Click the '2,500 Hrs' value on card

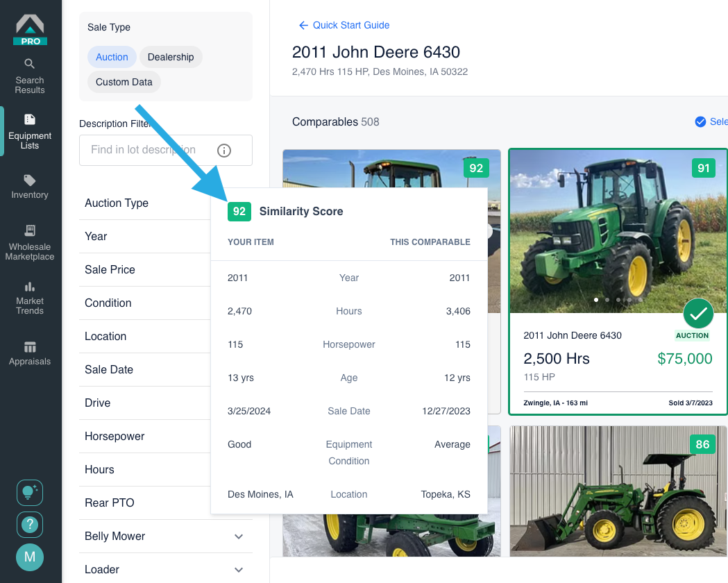coord(557,359)
